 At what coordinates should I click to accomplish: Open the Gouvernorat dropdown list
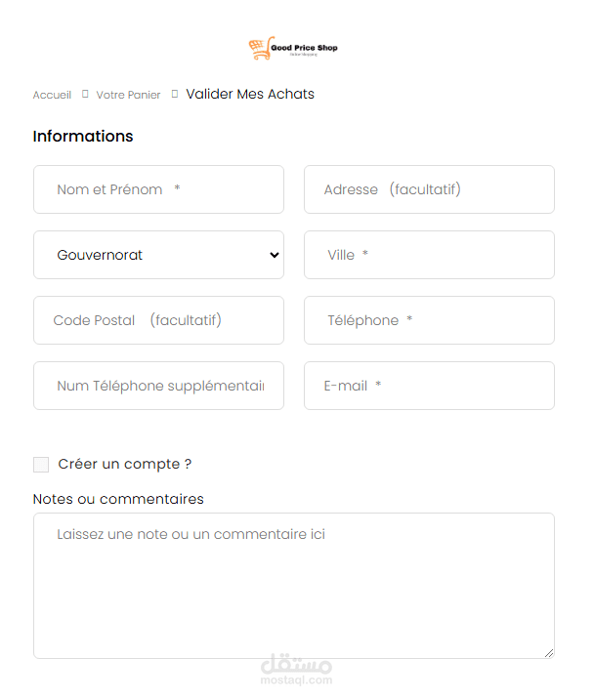tap(158, 255)
